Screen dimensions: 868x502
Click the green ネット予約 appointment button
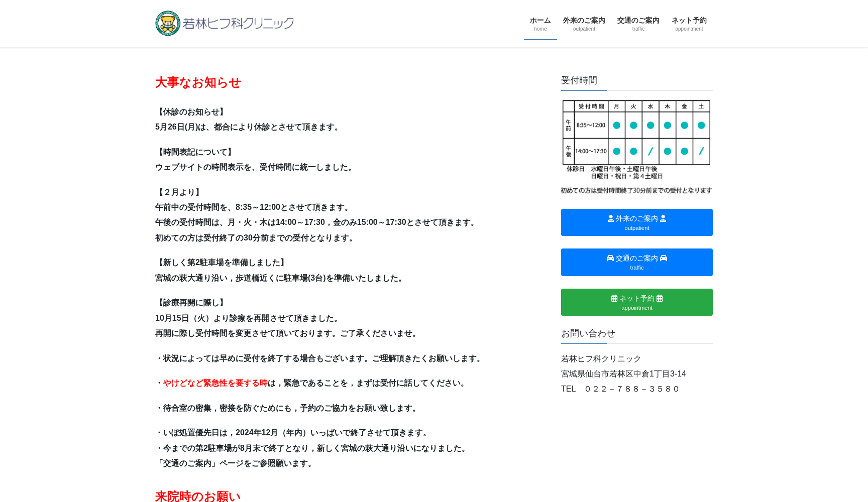(636, 302)
